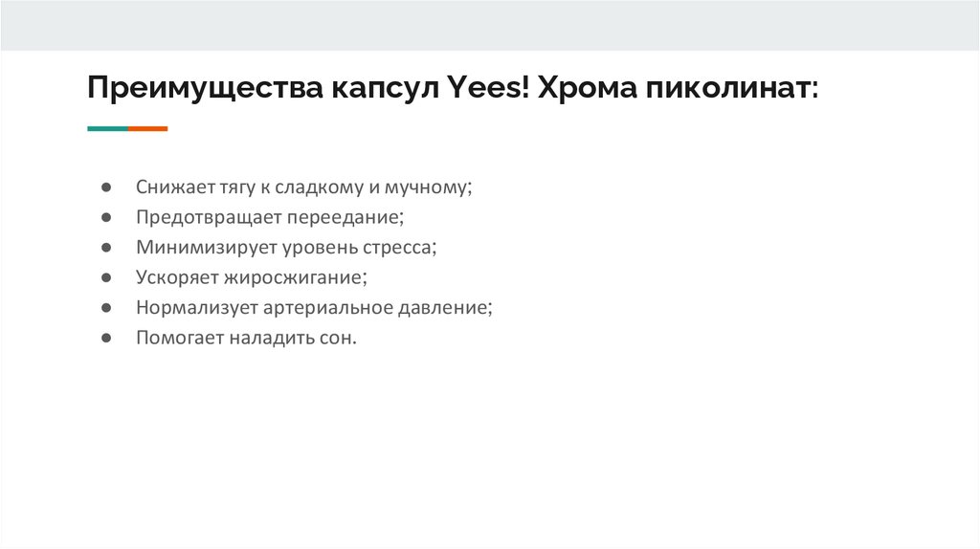
Task: Click the bullet dot before 'Нормализует артериальное давление'
Action: [x=107, y=309]
